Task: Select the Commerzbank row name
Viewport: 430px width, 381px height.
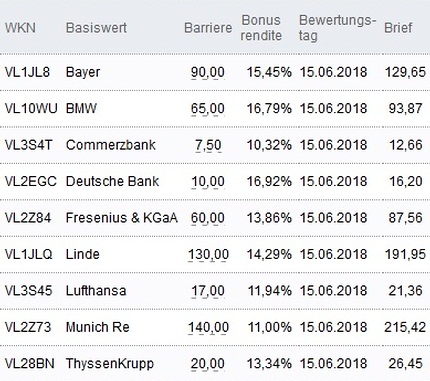Action: [111, 145]
